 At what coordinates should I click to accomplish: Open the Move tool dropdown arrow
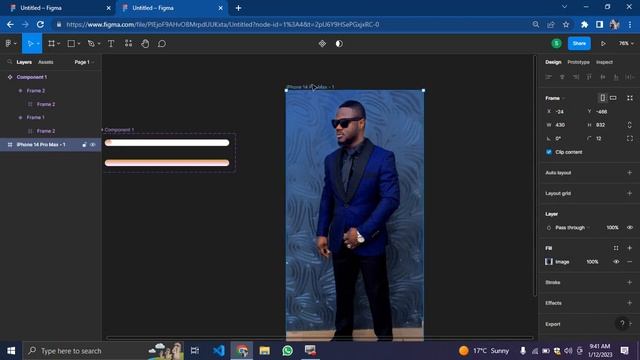coord(38,44)
